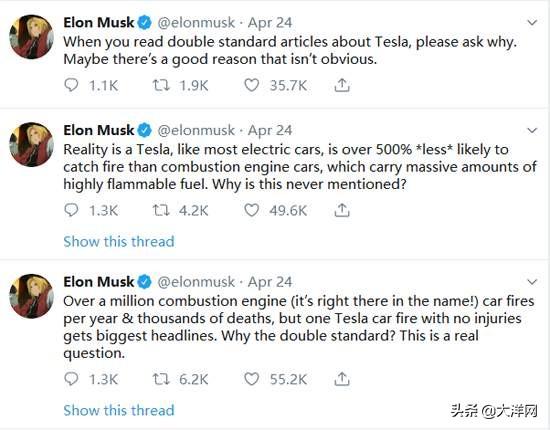Image resolution: width=550 pixels, height=430 pixels.
Task: Like the tweet with 55.2K likes
Action: [251, 379]
